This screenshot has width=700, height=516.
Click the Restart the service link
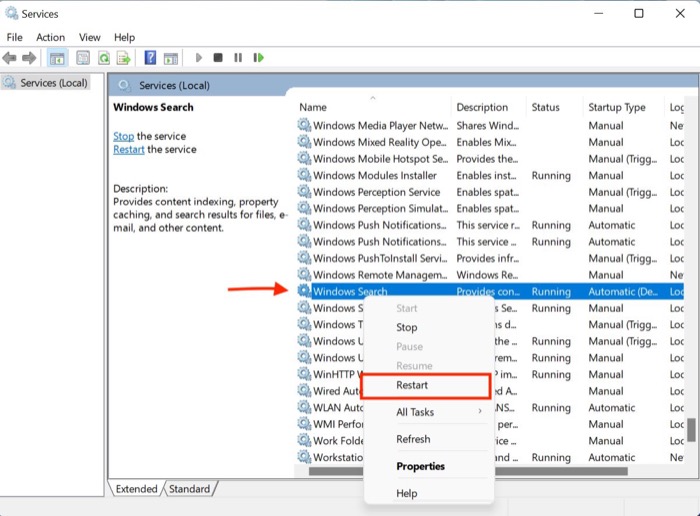[x=129, y=150]
